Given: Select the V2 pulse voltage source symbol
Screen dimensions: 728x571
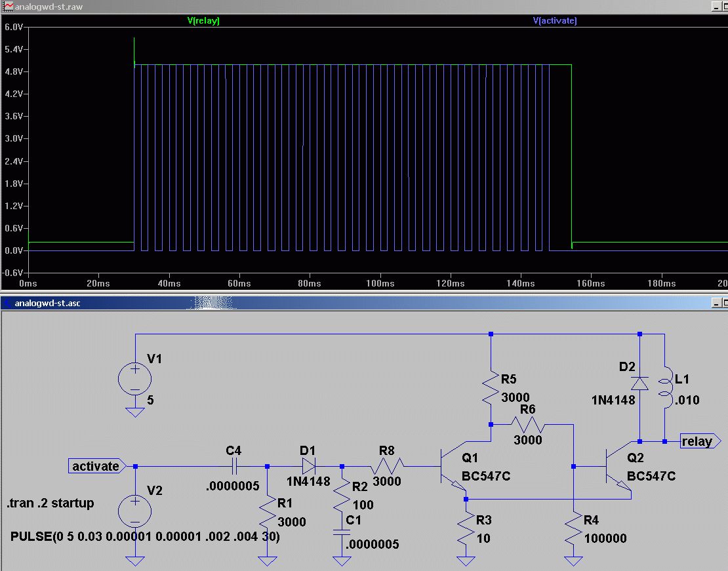Looking at the screenshot, I should pyautogui.click(x=135, y=511).
